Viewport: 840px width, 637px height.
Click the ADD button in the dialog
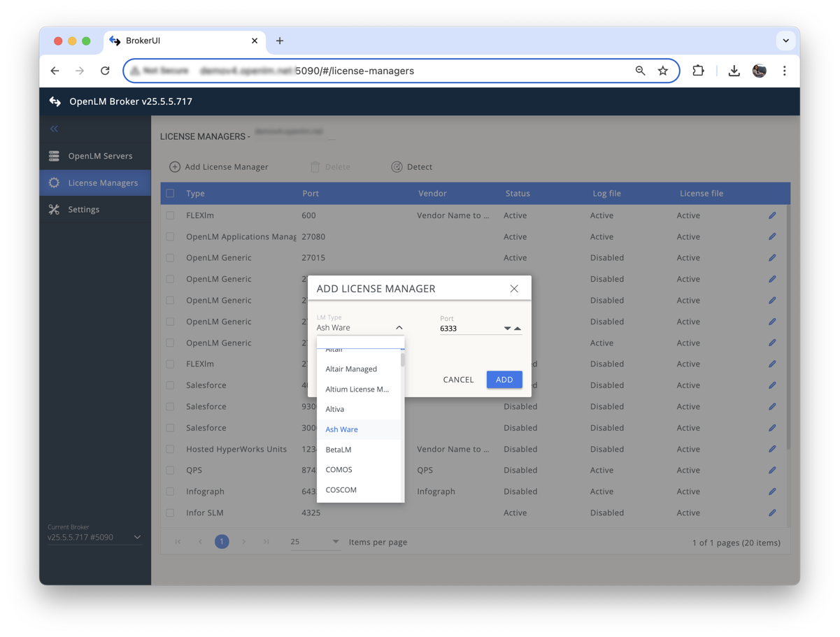pyautogui.click(x=504, y=380)
